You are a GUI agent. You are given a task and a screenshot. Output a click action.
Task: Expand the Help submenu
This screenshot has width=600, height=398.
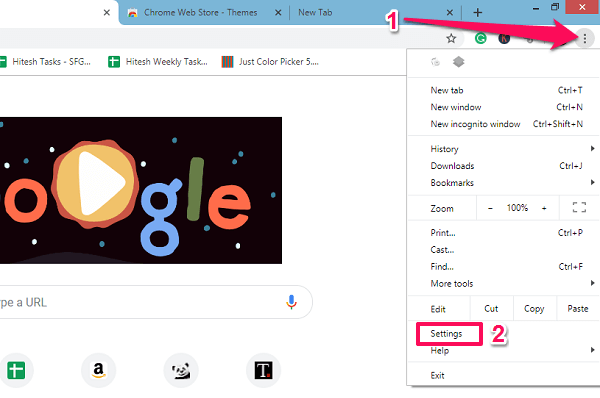[503, 351]
